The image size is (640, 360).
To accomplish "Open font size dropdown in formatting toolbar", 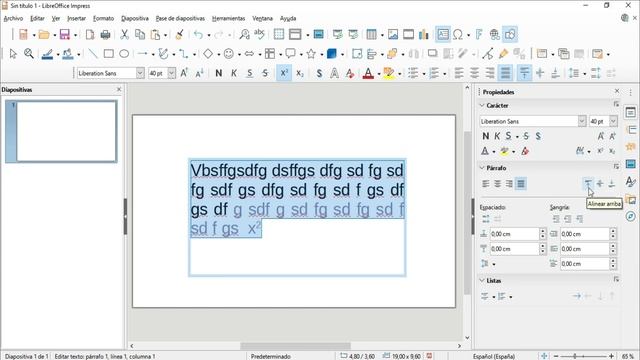I will tap(172, 73).
